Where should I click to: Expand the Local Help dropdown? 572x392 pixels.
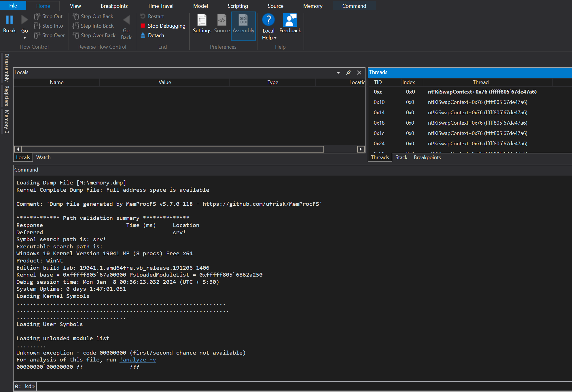click(275, 38)
